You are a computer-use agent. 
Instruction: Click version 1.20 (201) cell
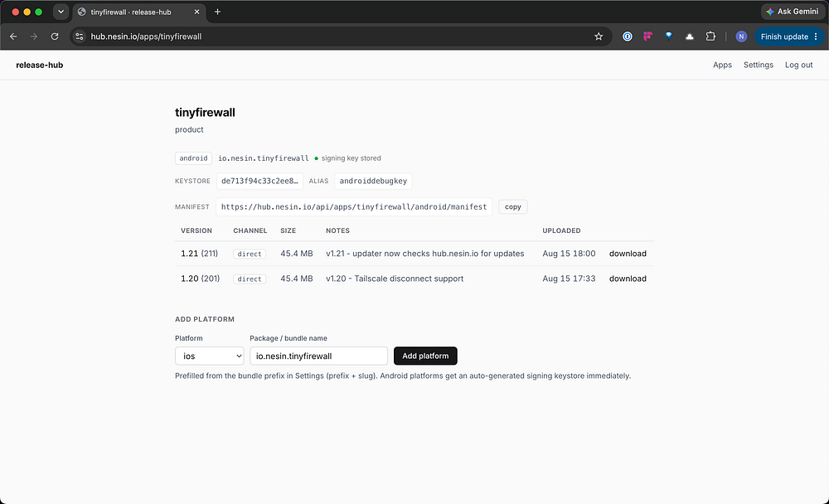200,279
